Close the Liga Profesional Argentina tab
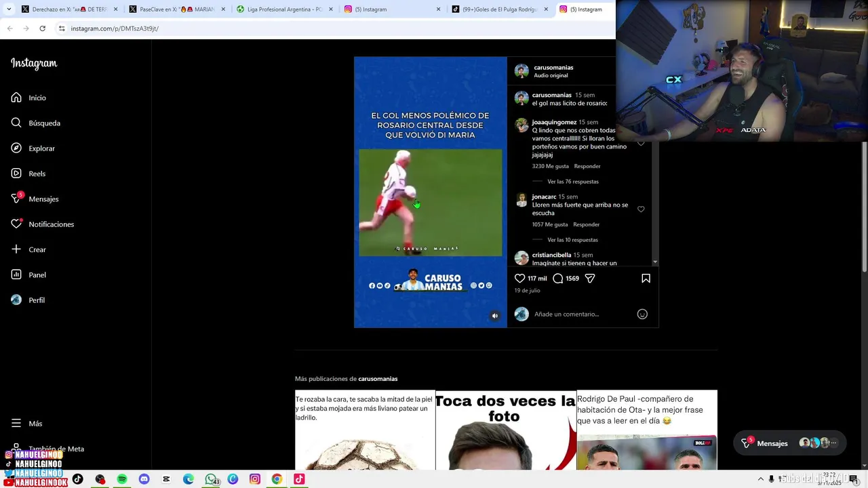 pyautogui.click(x=331, y=9)
